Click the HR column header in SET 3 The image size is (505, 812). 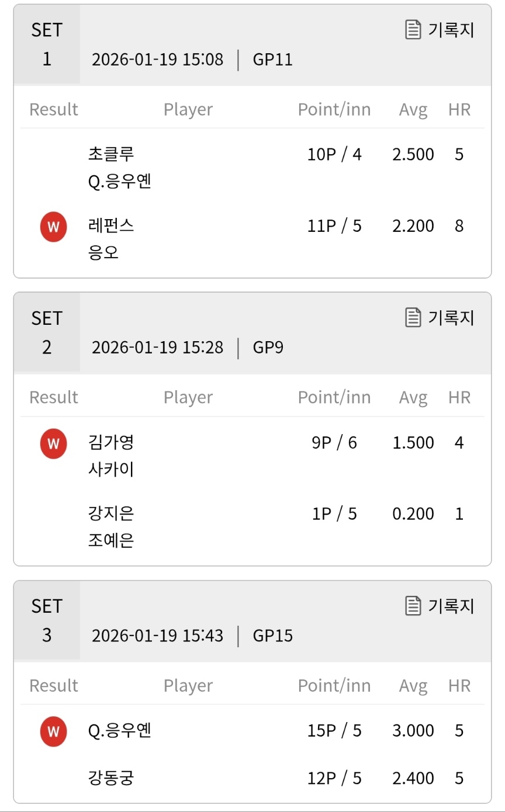point(459,685)
